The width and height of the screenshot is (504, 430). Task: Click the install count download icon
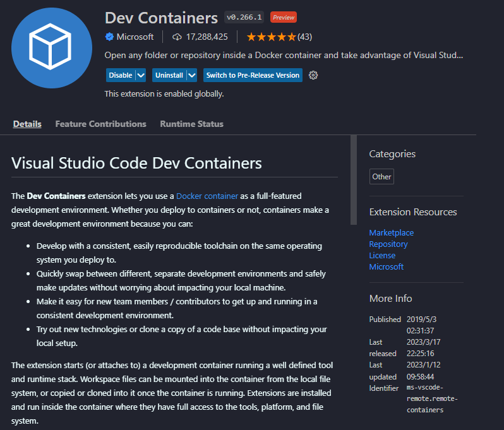click(x=177, y=37)
